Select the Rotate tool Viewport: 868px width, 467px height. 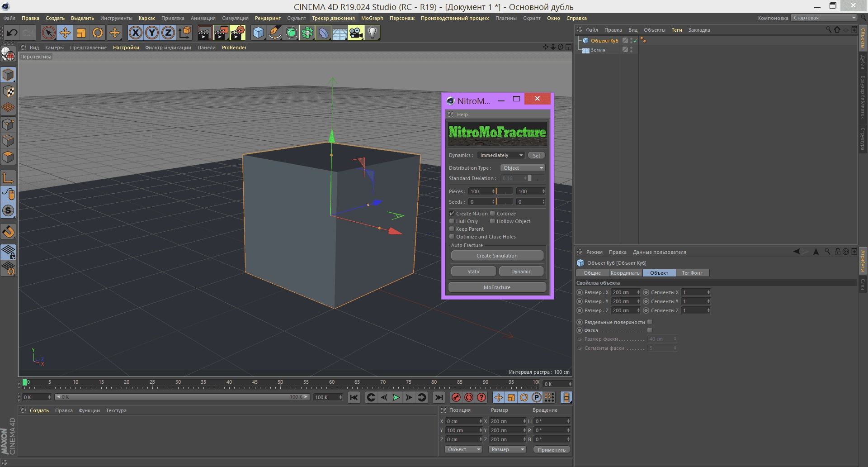[98, 33]
